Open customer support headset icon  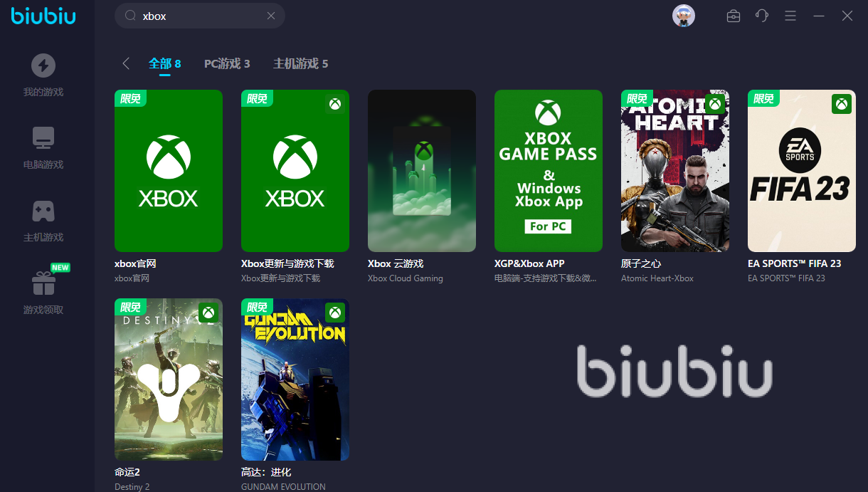click(x=762, y=16)
